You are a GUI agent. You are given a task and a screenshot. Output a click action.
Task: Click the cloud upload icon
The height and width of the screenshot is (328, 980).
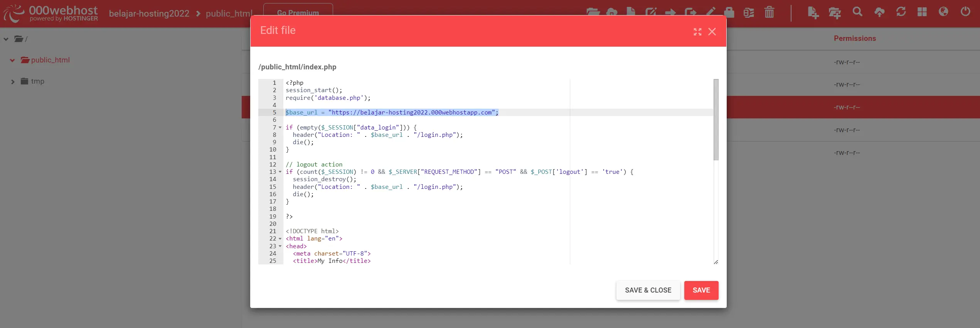879,12
